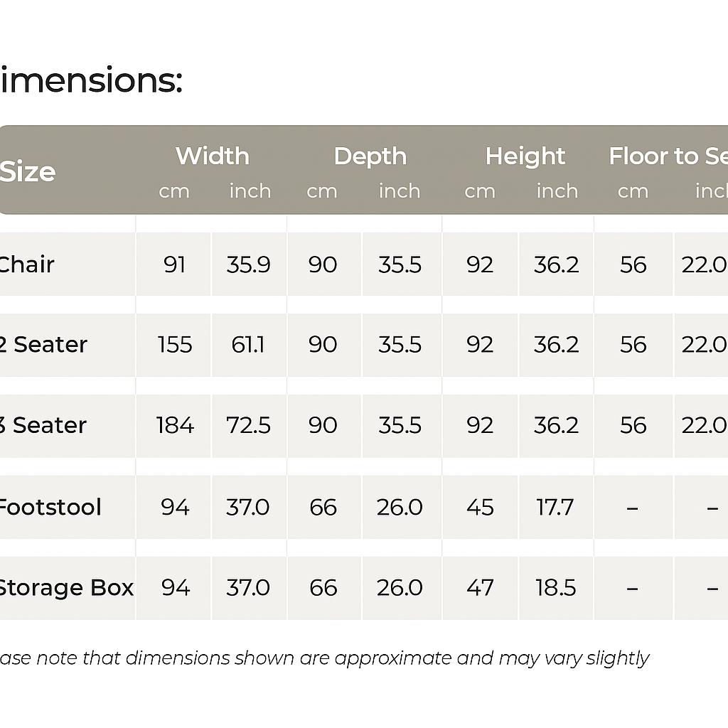Click the Size header label
The image size is (728, 728).
[x=27, y=172]
